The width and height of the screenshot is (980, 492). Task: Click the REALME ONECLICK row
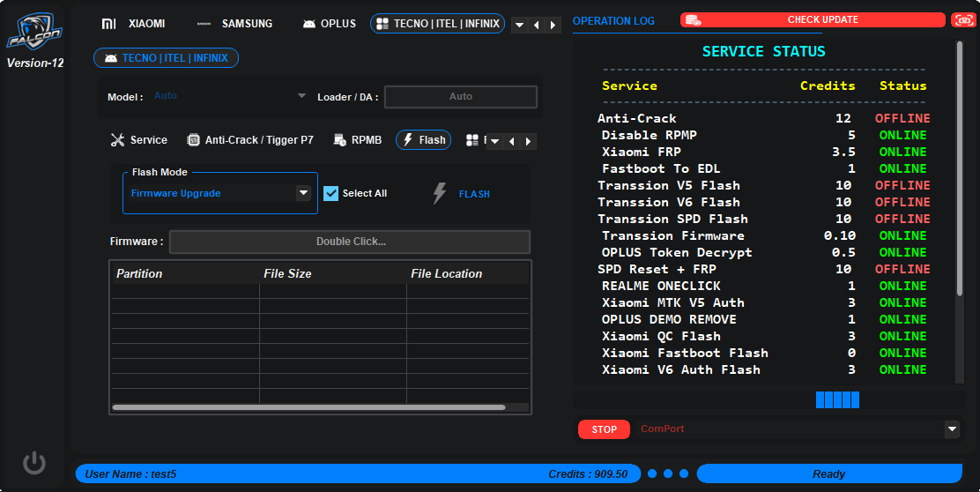764,286
